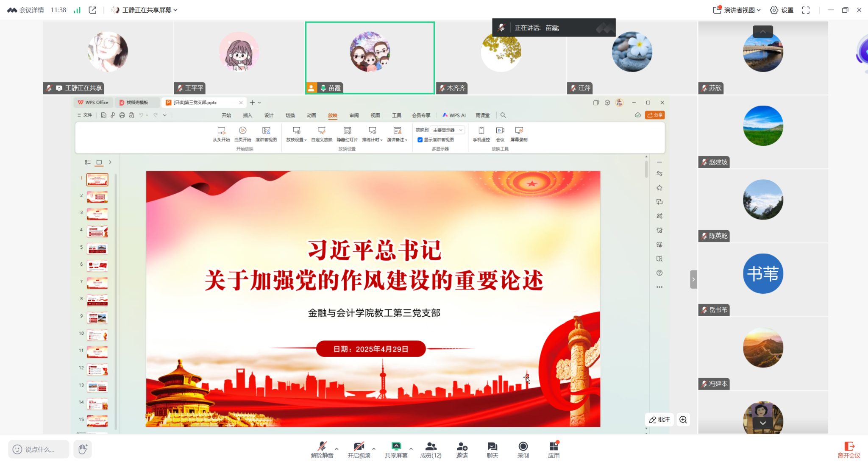Open the chat panel
Image resolution: width=868 pixels, height=465 pixels.
pos(492,446)
